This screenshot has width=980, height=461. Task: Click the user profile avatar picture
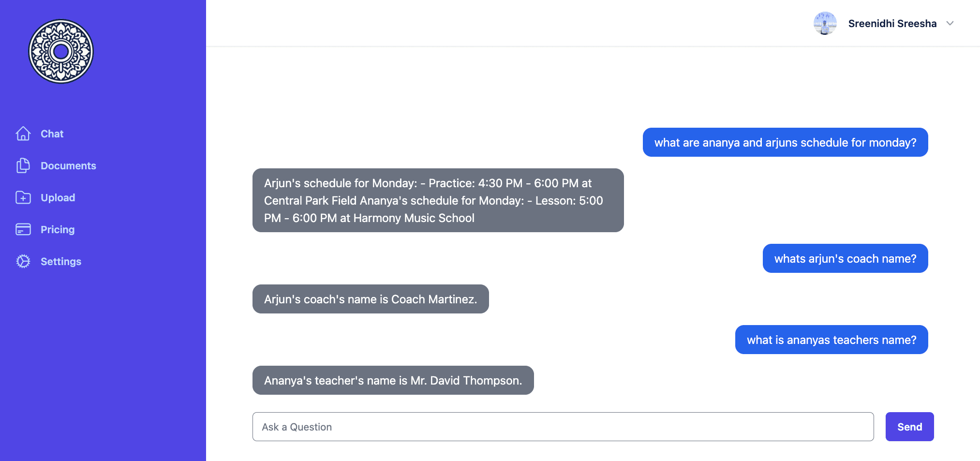click(x=825, y=23)
